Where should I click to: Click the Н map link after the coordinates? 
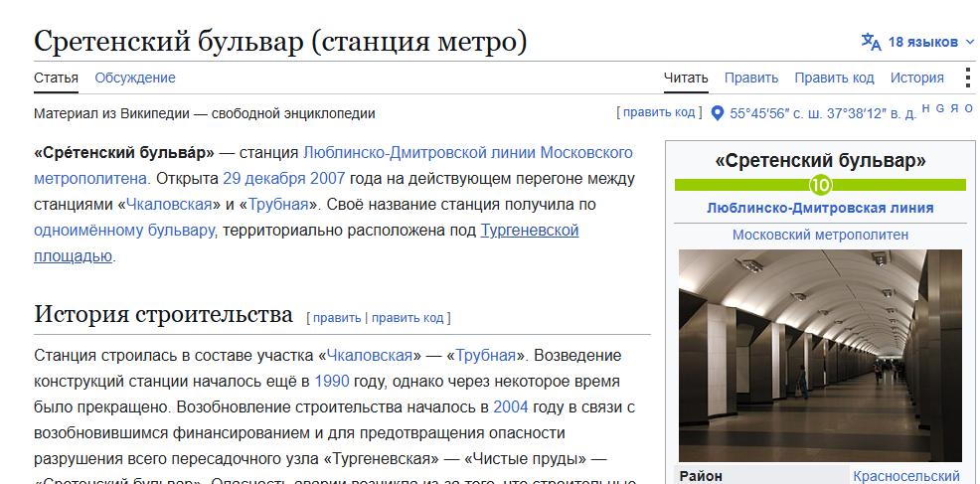[x=926, y=108]
